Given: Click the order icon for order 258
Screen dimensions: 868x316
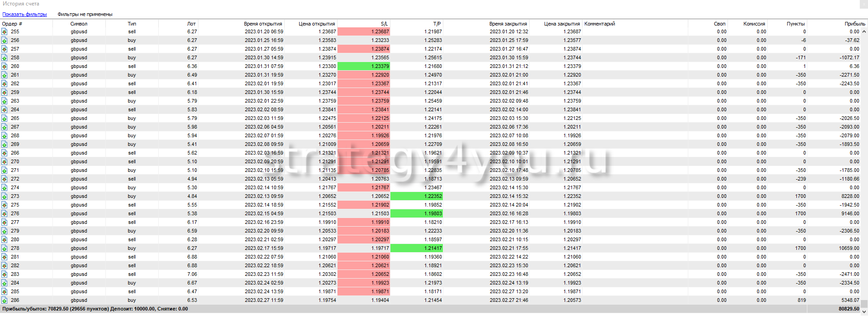Looking at the screenshot, I should tap(4, 57).
